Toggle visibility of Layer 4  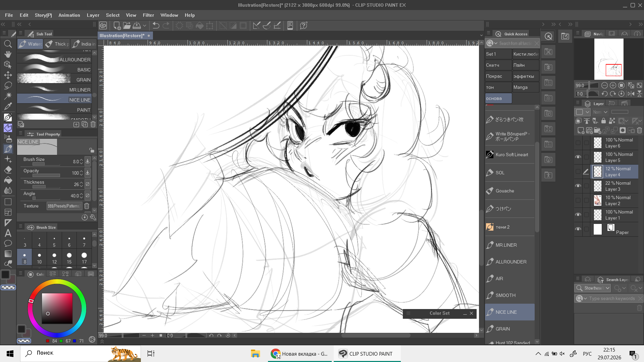click(578, 172)
